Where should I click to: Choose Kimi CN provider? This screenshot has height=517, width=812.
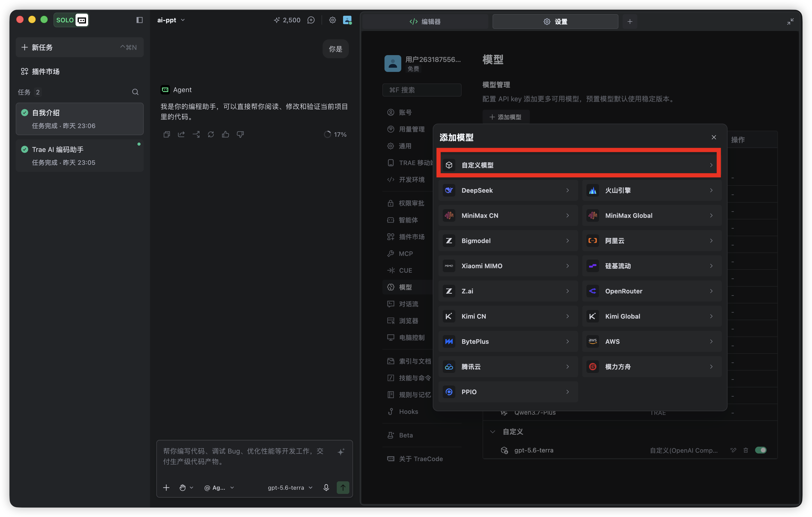point(508,316)
